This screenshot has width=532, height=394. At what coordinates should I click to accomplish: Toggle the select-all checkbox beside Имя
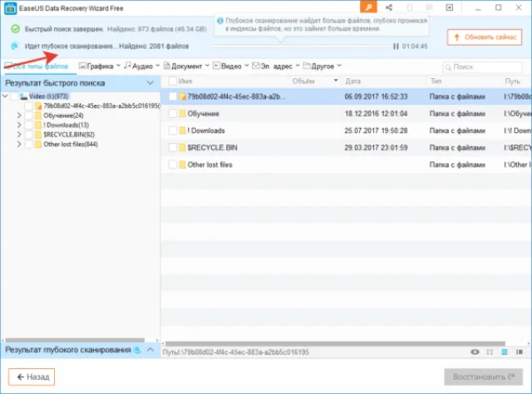(x=173, y=81)
